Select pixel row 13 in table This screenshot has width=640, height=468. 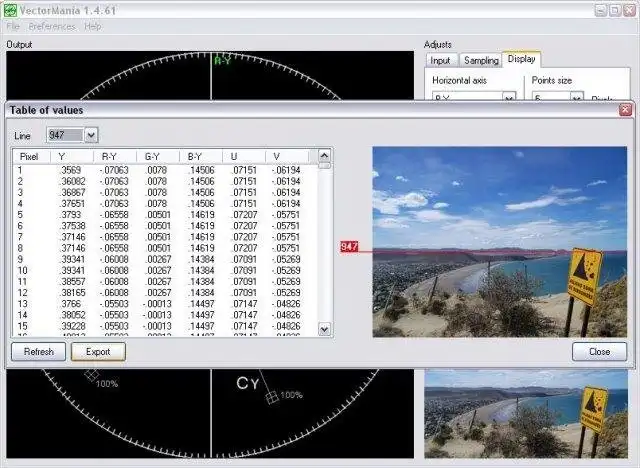tap(165, 304)
